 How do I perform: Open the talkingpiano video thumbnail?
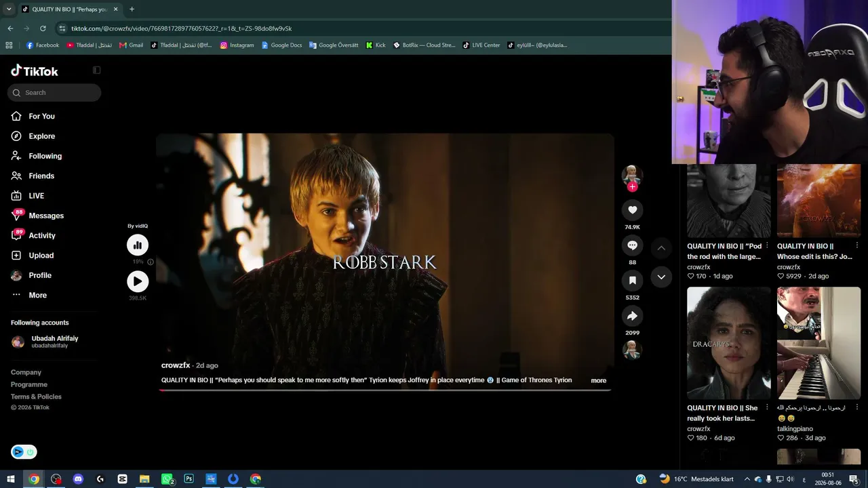tap(818, 343)
